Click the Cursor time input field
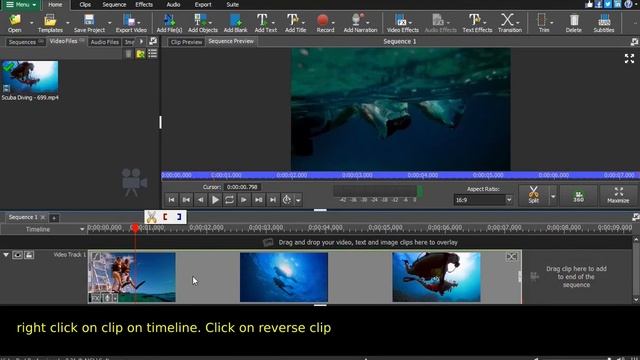Screen dimensions: 640x360 [x=242, y=187]
